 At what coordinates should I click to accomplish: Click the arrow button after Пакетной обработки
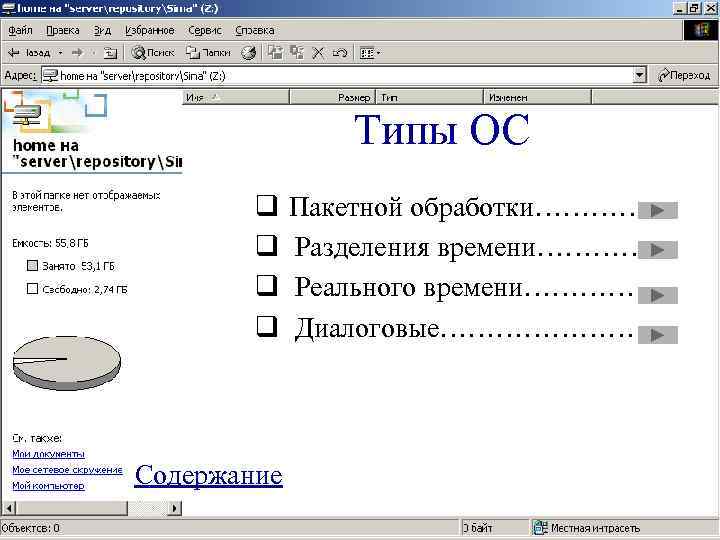coord(658,210)
